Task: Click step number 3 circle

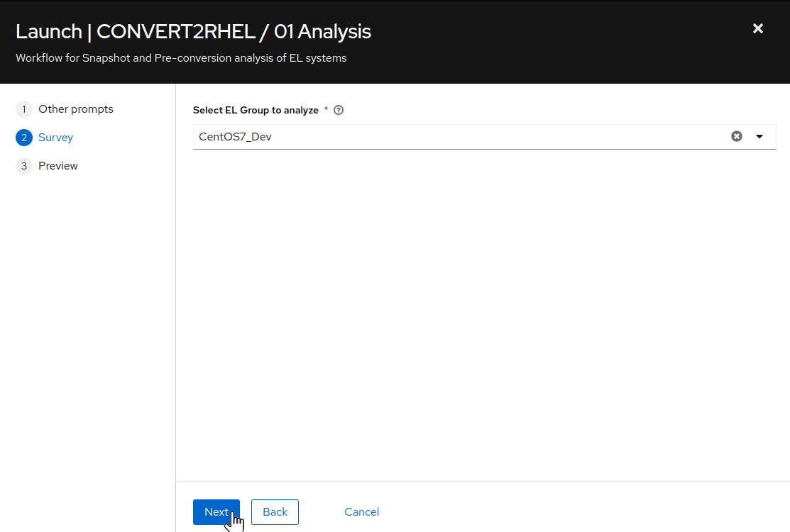Action: [x=24, y=165]
